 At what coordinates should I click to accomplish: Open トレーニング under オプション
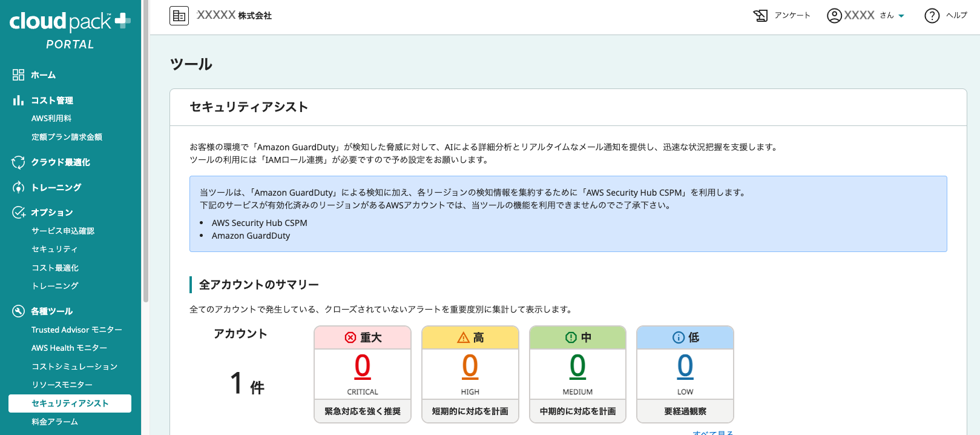[55, 286]
